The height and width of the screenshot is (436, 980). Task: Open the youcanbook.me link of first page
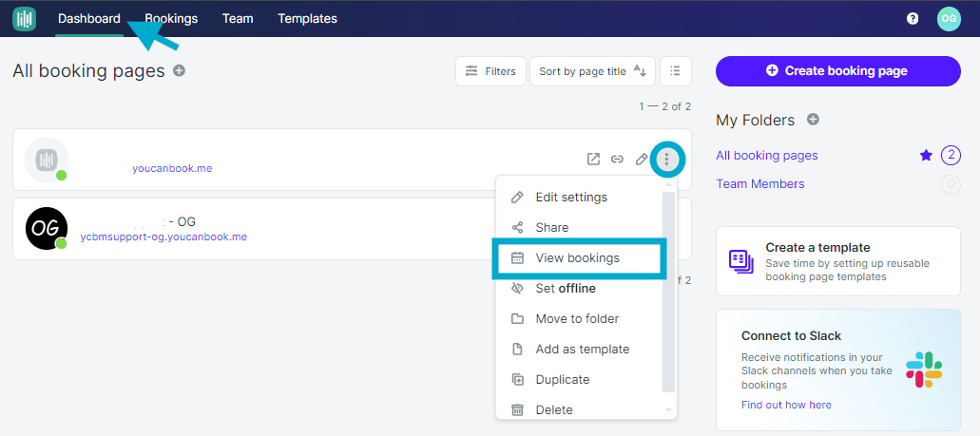tap(172, 169)
